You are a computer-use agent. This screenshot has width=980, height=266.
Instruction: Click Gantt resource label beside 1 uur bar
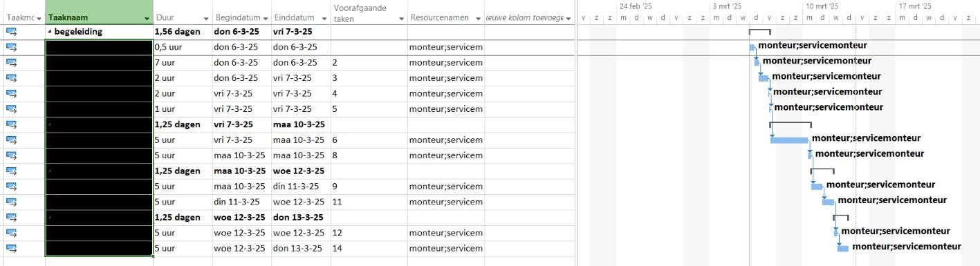click(x=829, y=107)
